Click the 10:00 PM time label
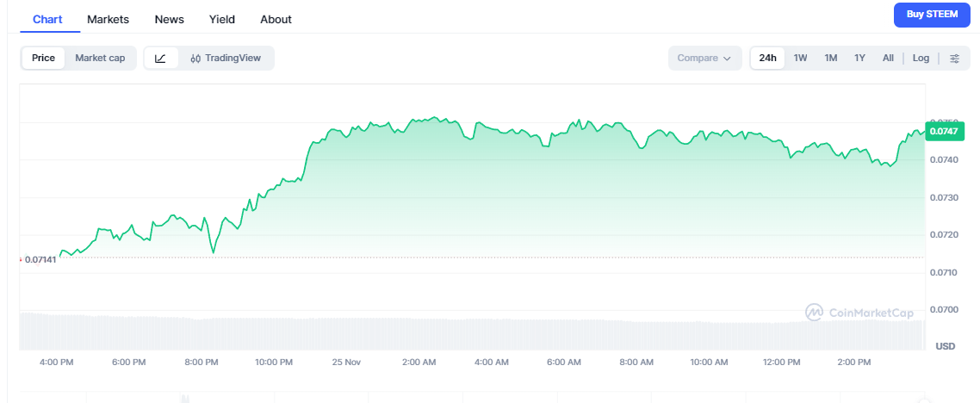980x403 pixels. point(274,362)
